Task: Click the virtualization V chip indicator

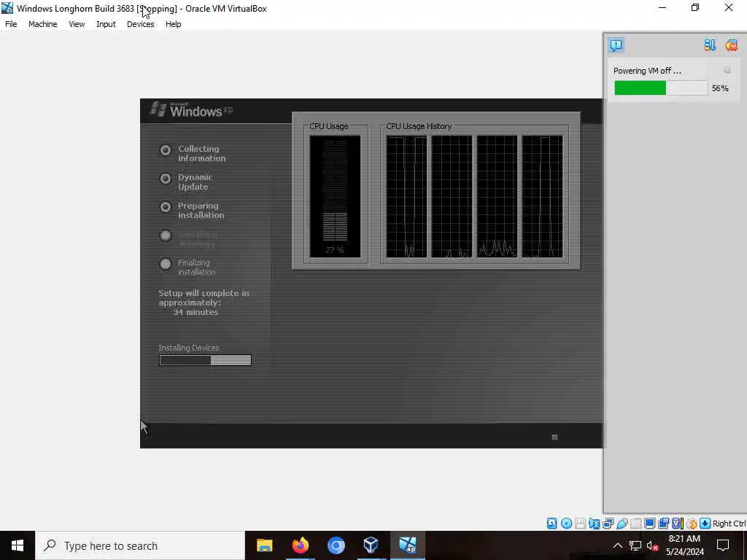Action: point(678,524)
